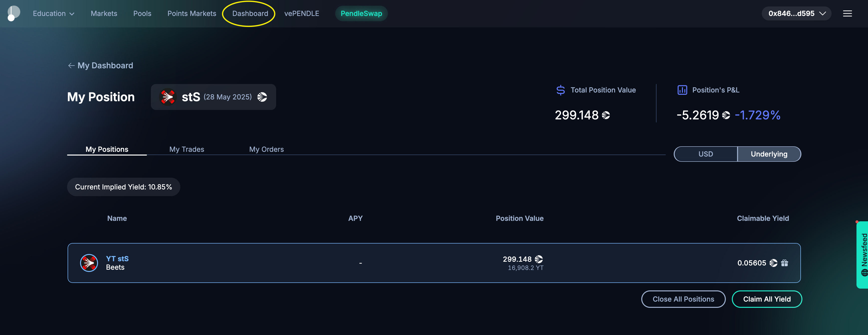This screenshot has height=335, width=868.
Task: Switch to the My Orders tab
Action: [x=266, y=149]
